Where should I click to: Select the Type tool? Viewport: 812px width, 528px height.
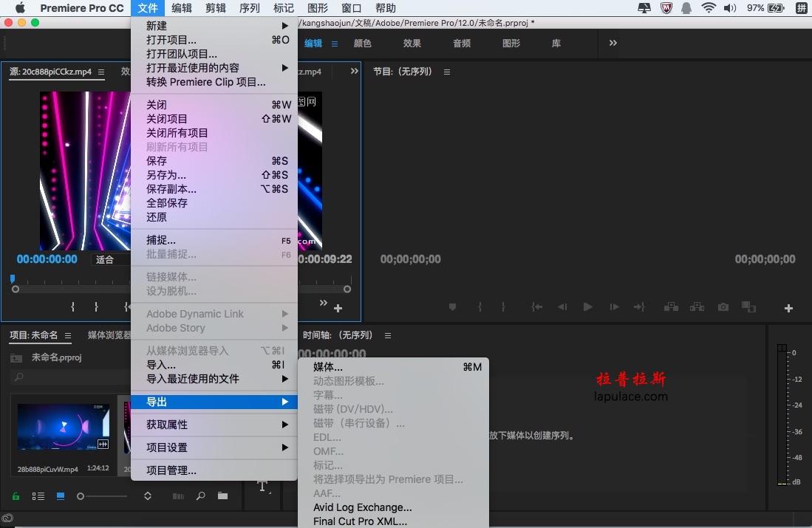coord(263,487)
